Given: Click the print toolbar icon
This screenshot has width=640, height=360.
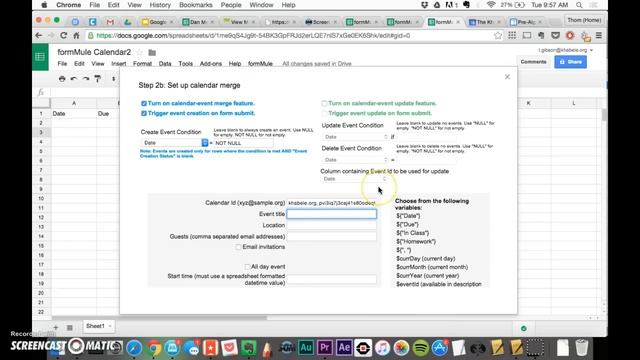Looking at the screenshot, I should click(62, 79).
